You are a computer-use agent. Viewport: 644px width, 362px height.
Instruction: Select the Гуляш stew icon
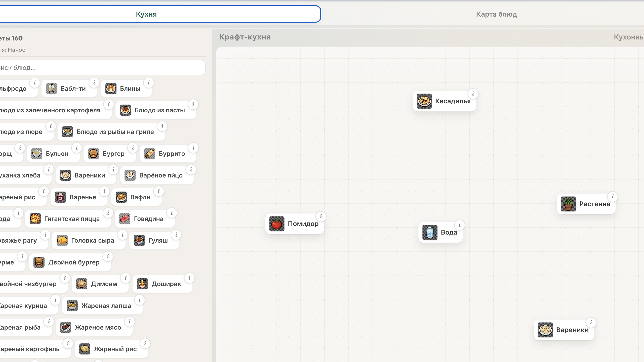coord(139,240)
